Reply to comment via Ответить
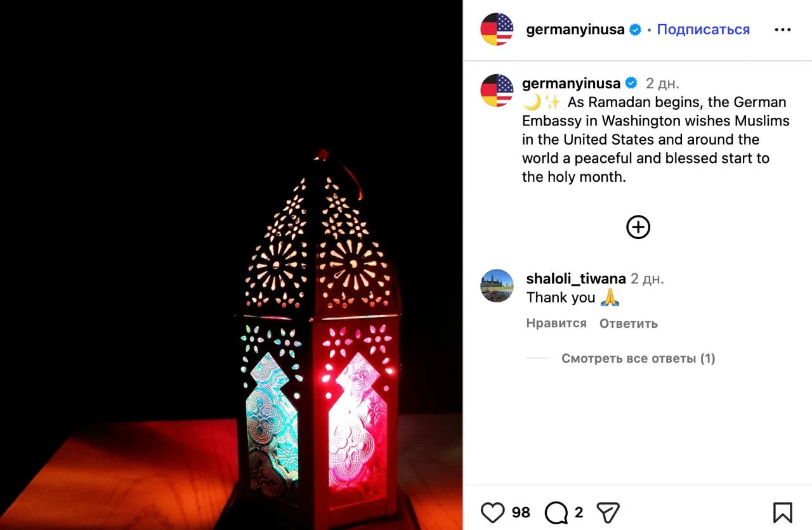812x530 pixels. (629, 323)
